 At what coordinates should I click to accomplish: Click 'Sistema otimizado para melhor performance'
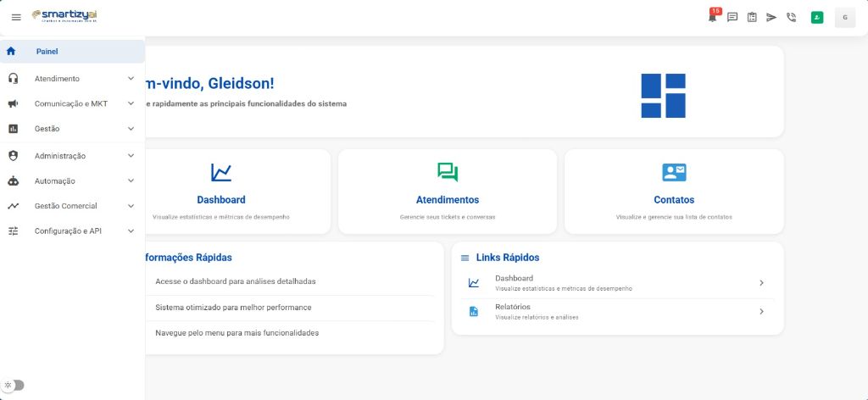tap(233, 307)
